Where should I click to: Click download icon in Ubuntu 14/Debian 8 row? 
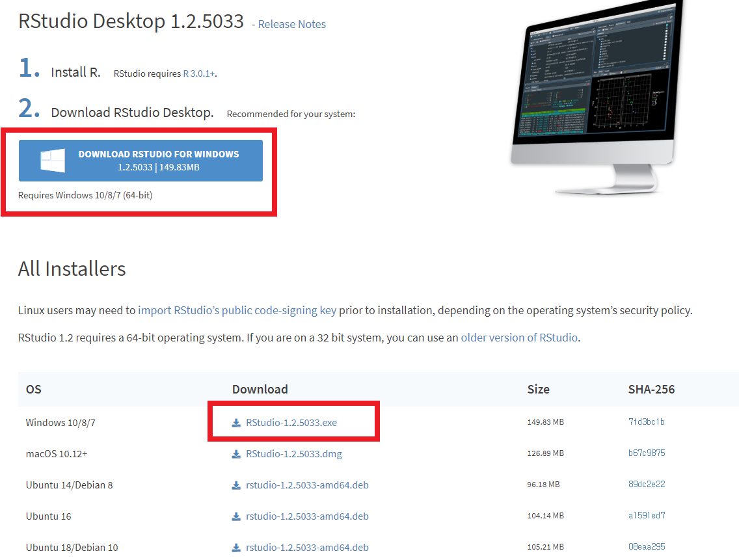[236, 485]
